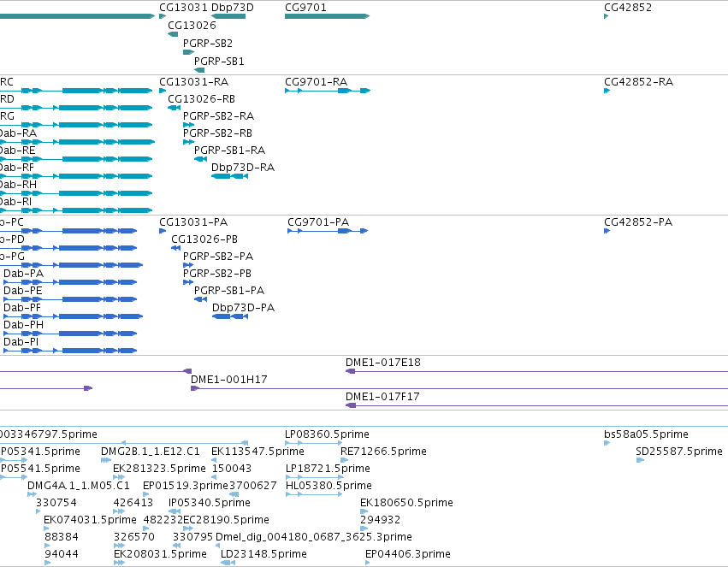This screenshot has width=728, height=567.
Task: Click the Dab-RF transcript label
Action: pos(17,168)
